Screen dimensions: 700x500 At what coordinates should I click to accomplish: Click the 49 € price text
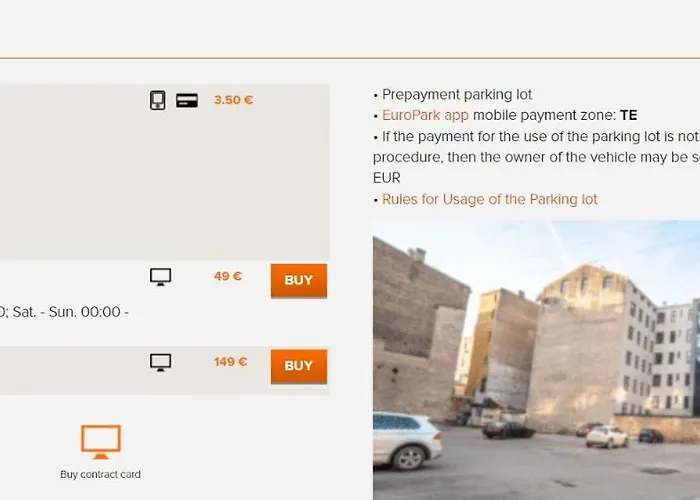(228, 276)
